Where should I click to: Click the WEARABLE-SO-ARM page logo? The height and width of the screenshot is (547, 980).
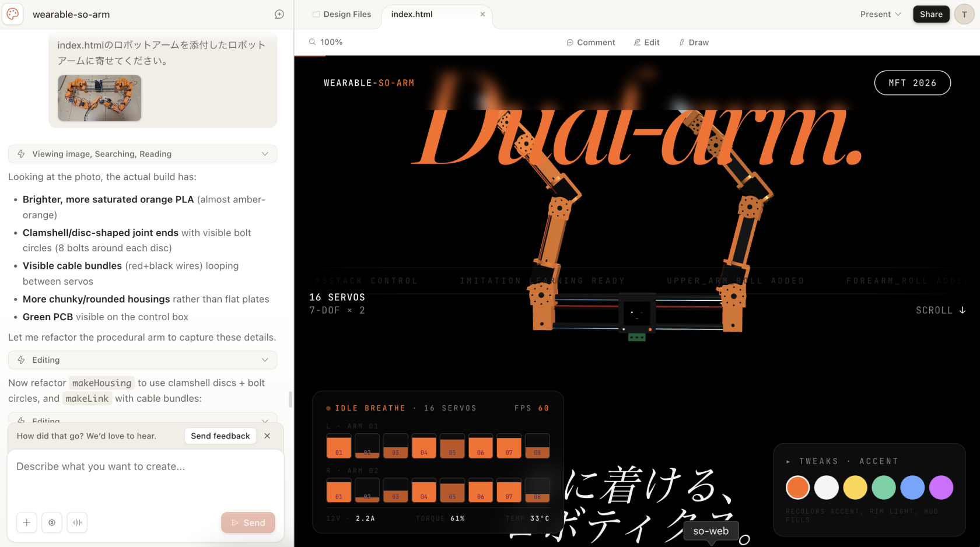369,83
